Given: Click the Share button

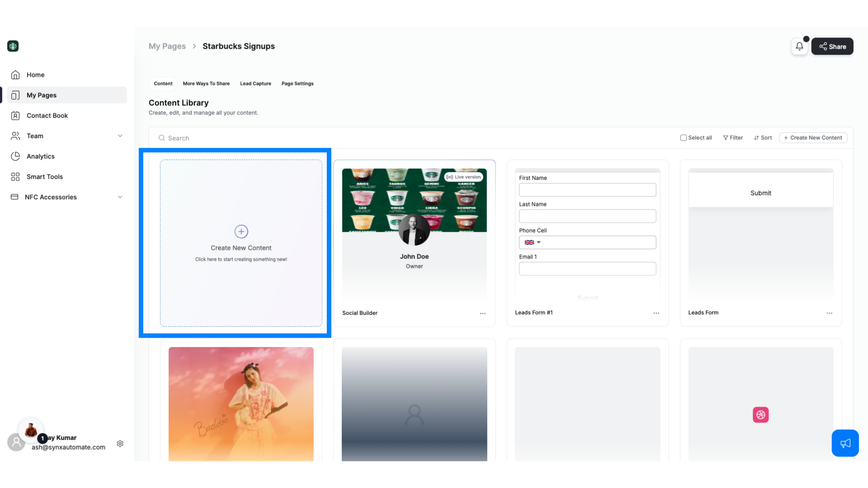Looking at the screenshot, I should point(832,47).
